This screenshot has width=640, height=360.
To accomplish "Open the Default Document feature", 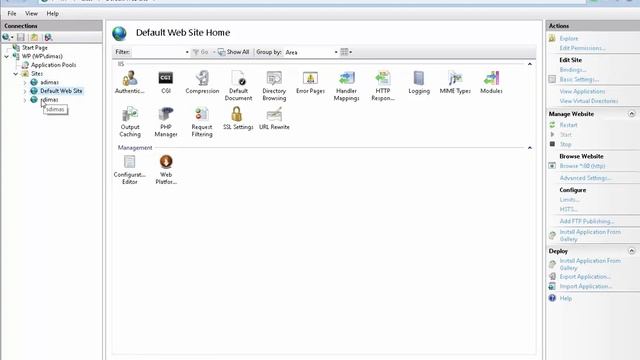I will point(238,86).
